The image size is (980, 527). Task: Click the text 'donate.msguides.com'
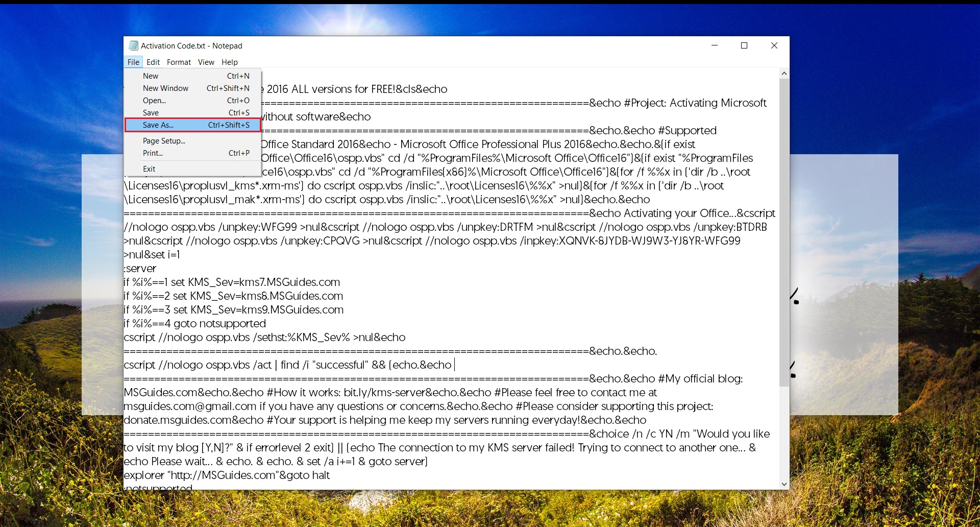(178, 420)
